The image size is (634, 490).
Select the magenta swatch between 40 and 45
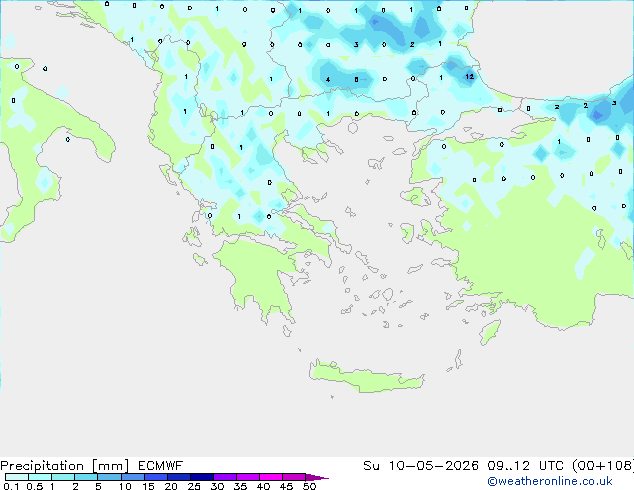[271, 477]
